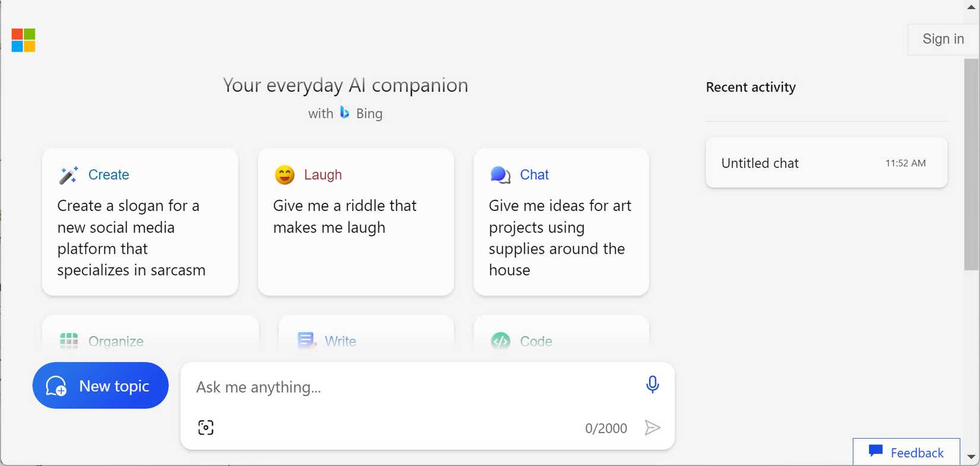
Task: Click the microphone voice input icon
Action: coord(652,385)
